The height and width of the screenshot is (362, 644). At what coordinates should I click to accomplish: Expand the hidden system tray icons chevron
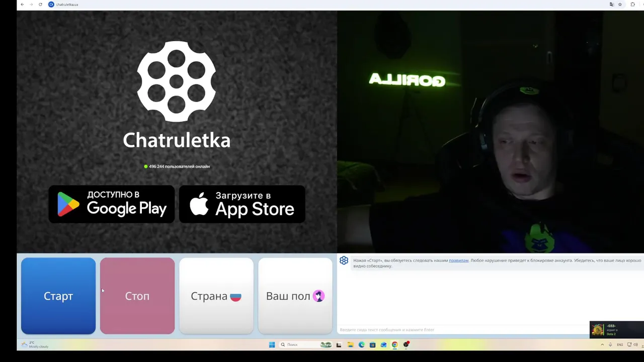602,344
